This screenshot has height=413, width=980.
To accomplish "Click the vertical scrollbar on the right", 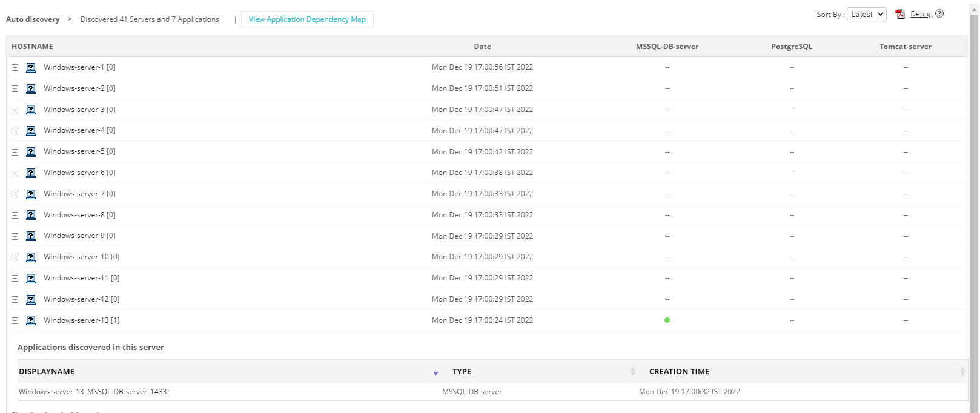I will tap(974, 212).
